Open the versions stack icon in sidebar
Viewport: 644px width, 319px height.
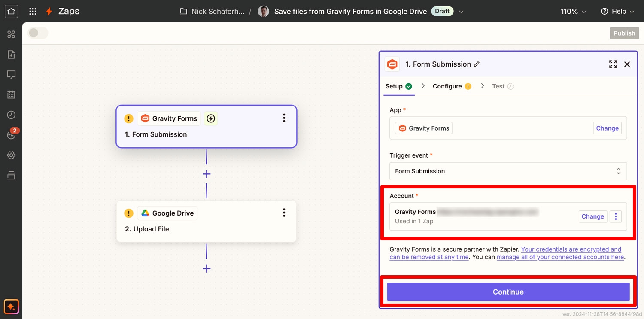[x=11, y=175]
